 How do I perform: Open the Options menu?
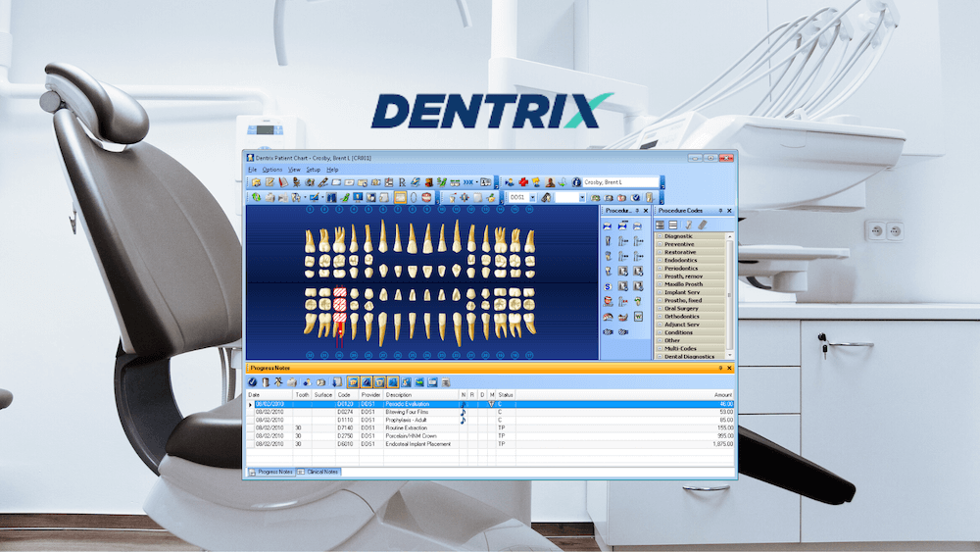(x=271, y=170)
